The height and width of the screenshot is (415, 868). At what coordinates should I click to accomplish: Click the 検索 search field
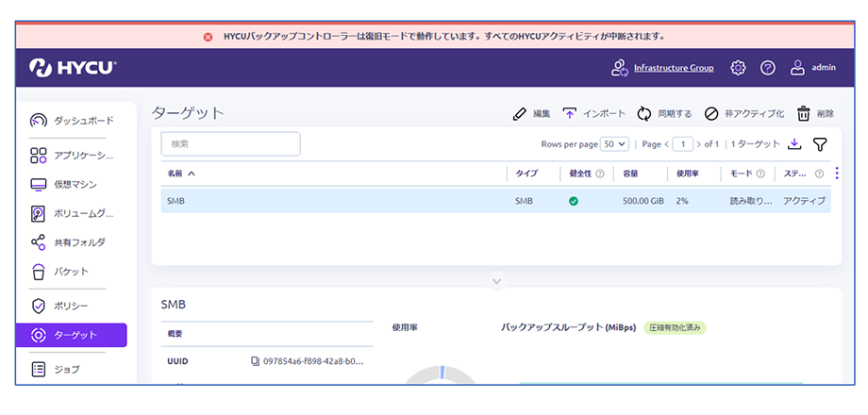pyautogui.click(x=230, y=144)
